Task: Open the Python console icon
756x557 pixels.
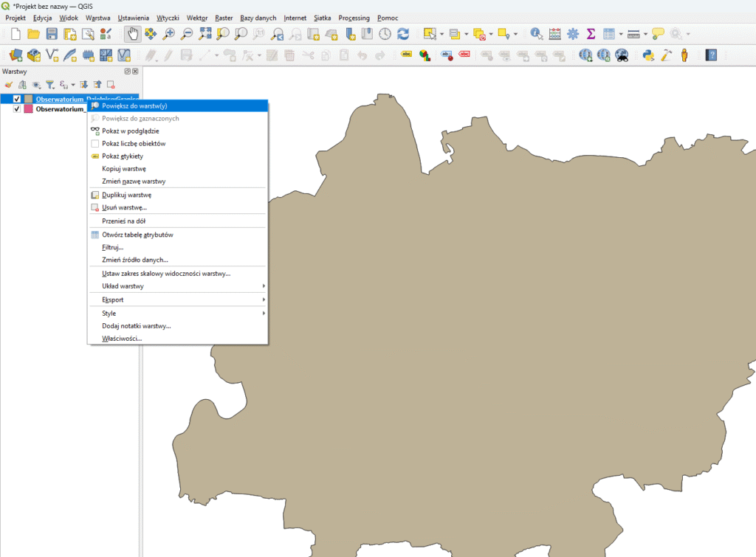Action: click(x=648, y=55)
